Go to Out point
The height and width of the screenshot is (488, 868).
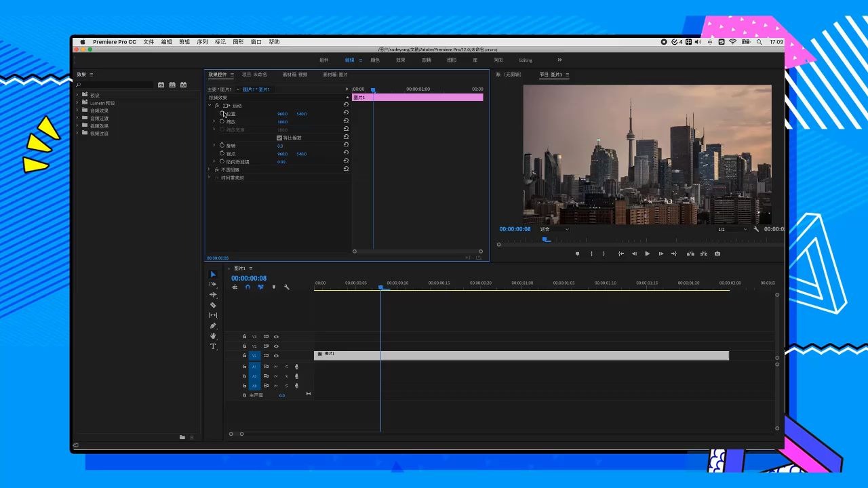click(674, 254)
